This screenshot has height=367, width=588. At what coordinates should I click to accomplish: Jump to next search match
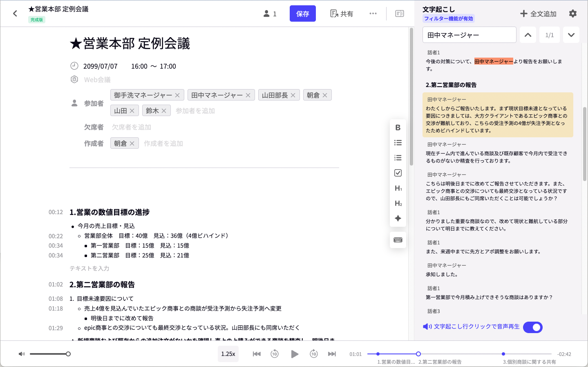571,35
